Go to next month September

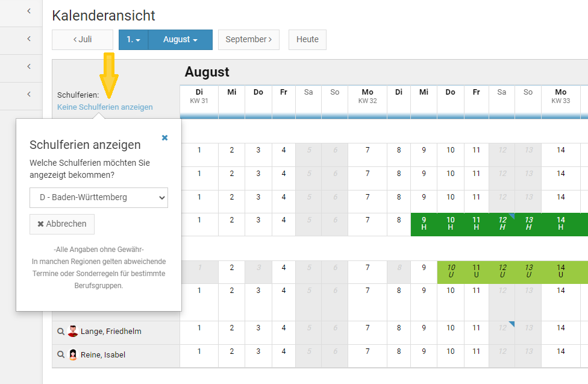click(x=248, y=40)
